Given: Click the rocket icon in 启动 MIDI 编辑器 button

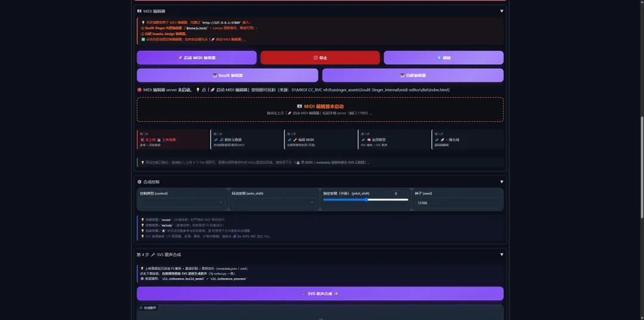Looking at the screenshot, I should click(x=180, y=58).
